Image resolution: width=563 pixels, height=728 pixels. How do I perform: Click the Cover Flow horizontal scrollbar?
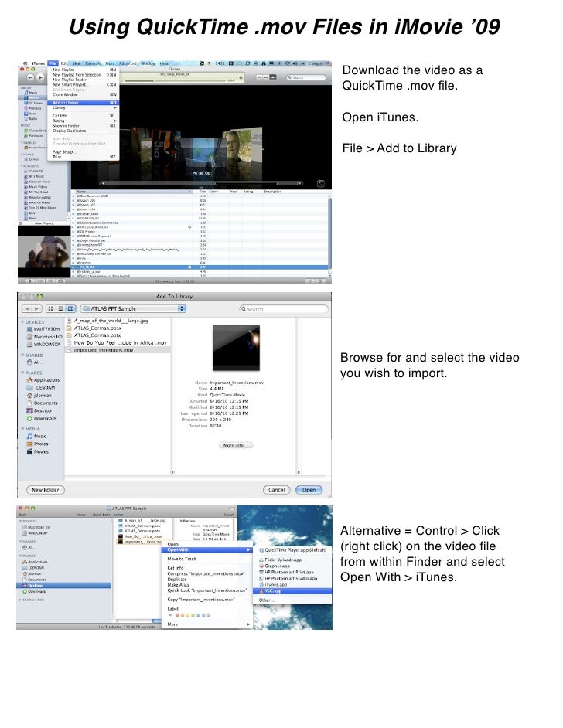(202, 183)
